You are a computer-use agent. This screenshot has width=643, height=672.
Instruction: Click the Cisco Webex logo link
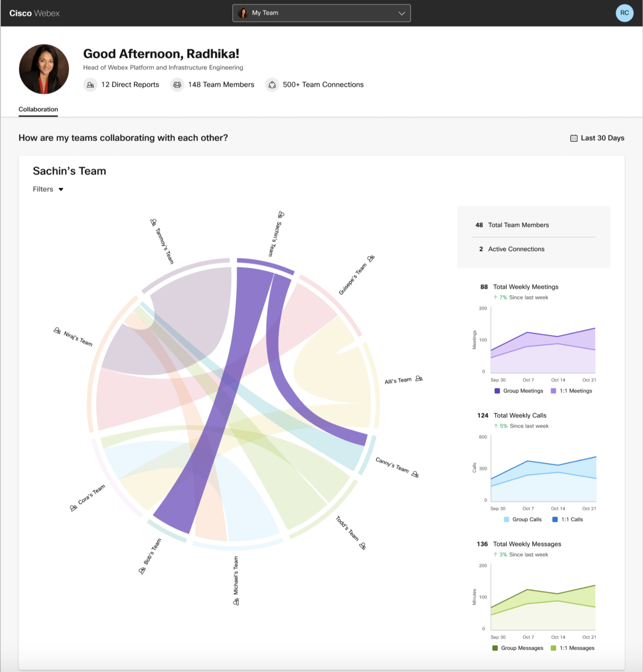tap(34, 13)
